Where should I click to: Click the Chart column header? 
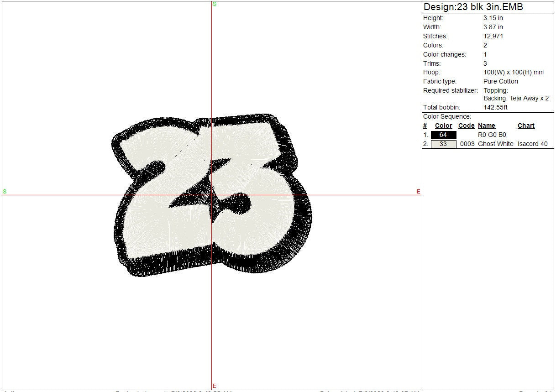pos(526,126)
